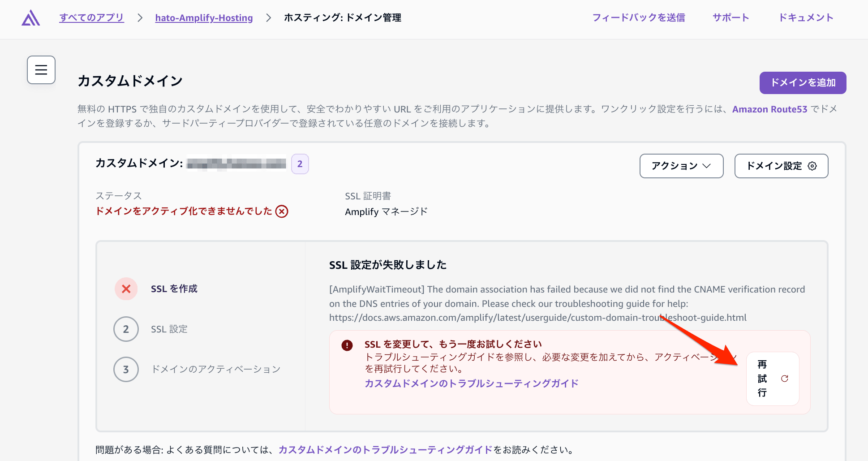Click the SSL 設定 step label

169,329
